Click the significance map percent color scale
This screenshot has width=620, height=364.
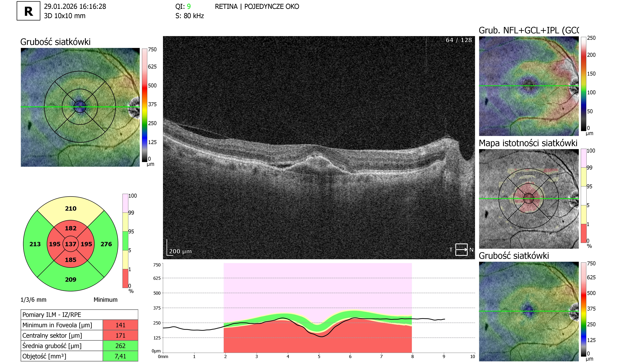583,196
